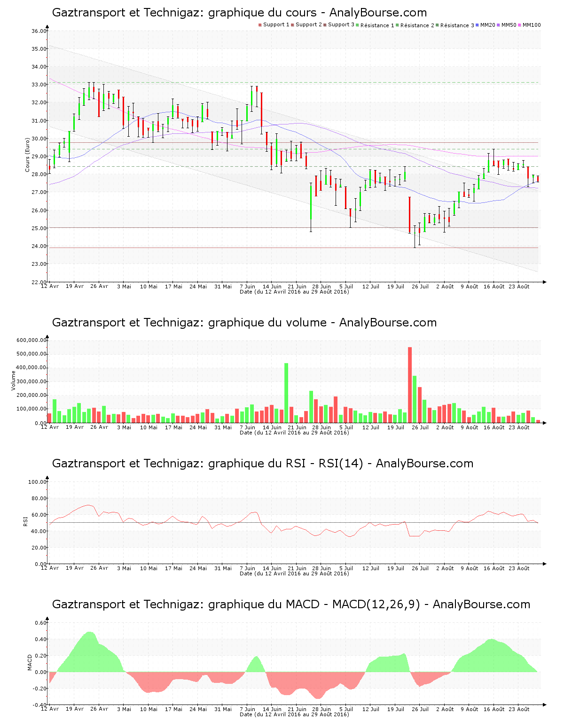The height and width of the screenshot is (728, 564).
Task: Click '3 Mai' date under the RSI chart
Action: click(x=124, y=568)
